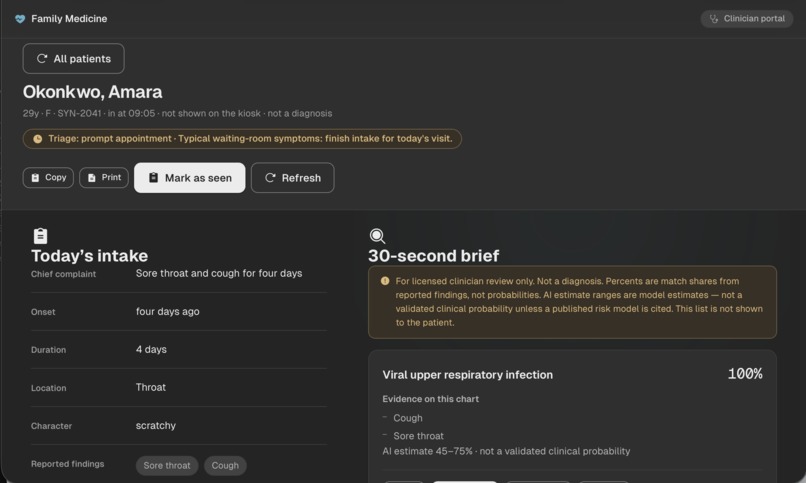Open the Clinician portal badge

pos(746,19)
